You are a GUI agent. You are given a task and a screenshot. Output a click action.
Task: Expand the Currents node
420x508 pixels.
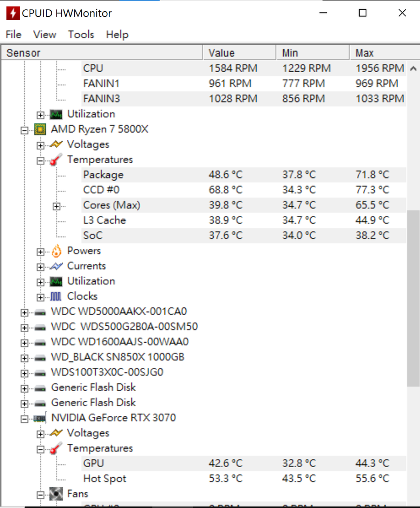tap(40, 267)
